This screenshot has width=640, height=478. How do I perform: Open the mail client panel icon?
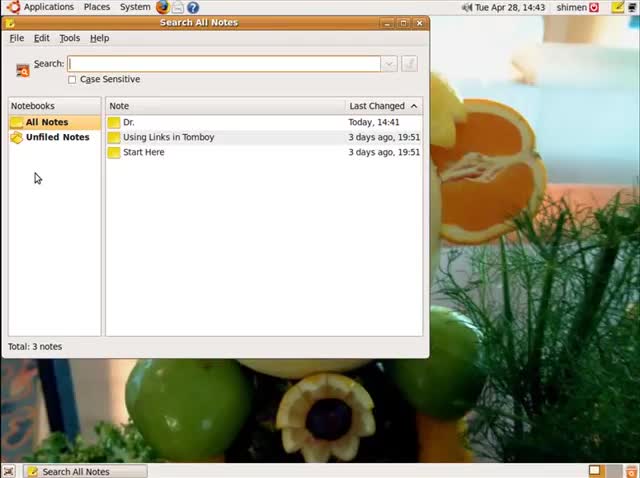(x=178, y=7)
